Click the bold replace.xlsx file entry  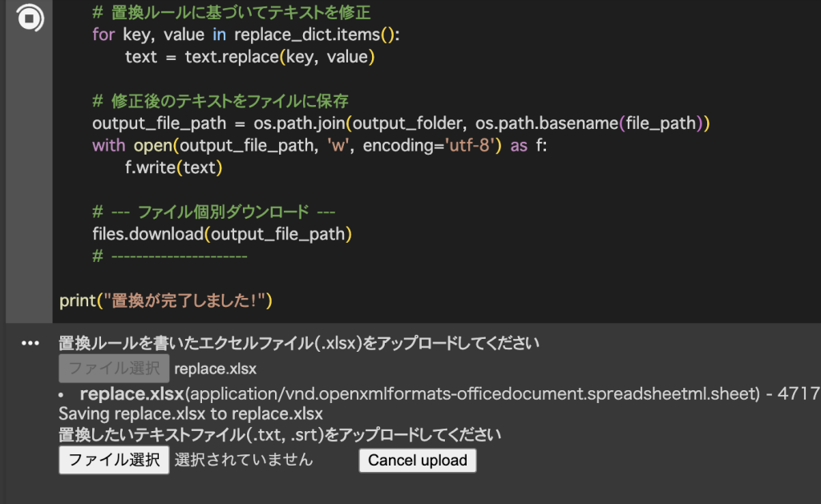pyautogui.click(x=132, y=393)
